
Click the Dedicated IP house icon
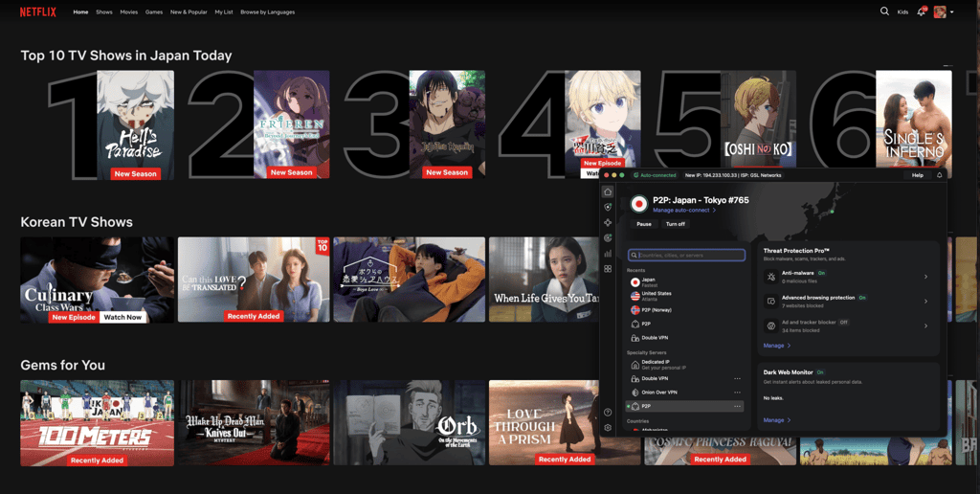pyautogui.click(x=635, y=365)
